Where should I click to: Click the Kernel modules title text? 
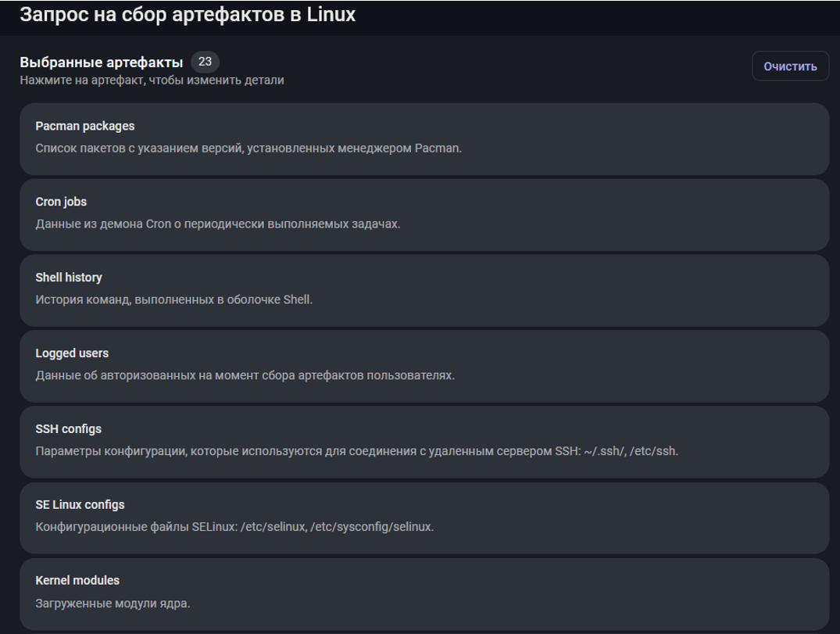coord(77,581)
